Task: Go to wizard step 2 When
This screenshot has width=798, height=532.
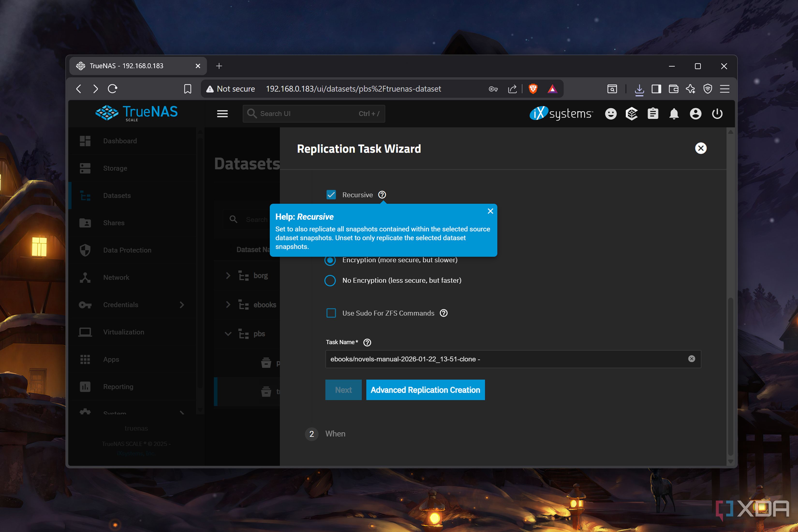Action: [x=325, y=434]
